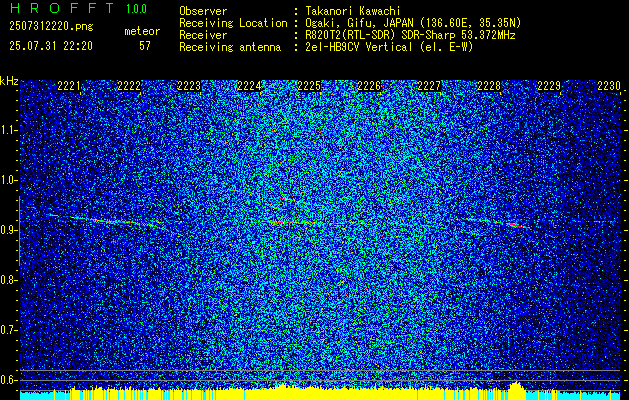629x400 pixels.
Task: Click the signal level bump below 2228
Action: (517, 388)
